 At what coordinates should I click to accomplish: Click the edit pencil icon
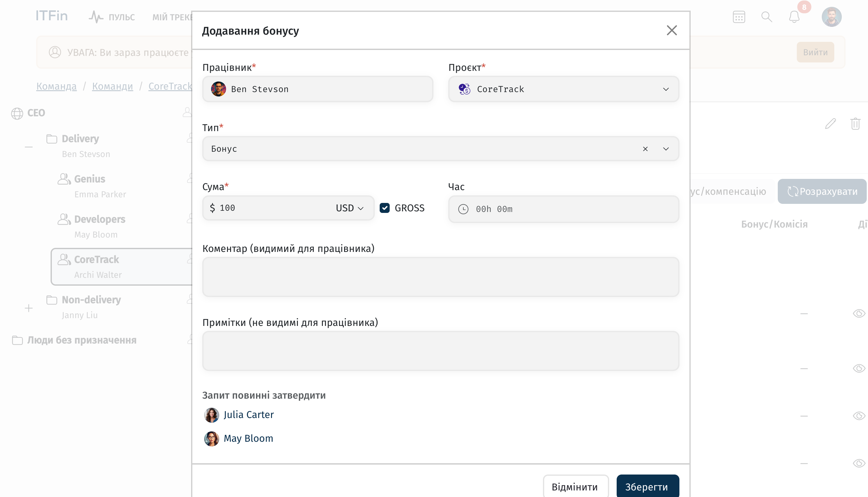pos(830,124)
